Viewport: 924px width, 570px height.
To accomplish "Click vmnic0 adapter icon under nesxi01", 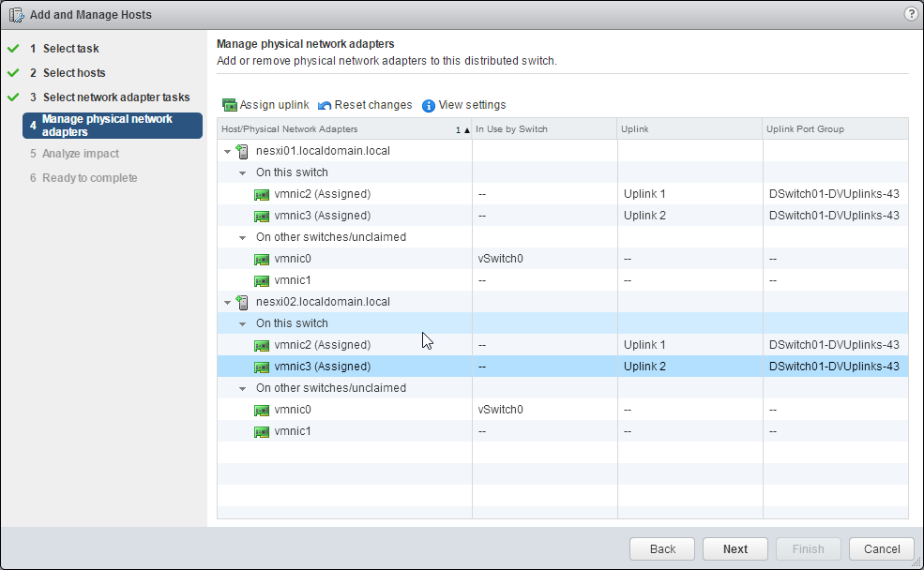I will click(x=263, y=259).
